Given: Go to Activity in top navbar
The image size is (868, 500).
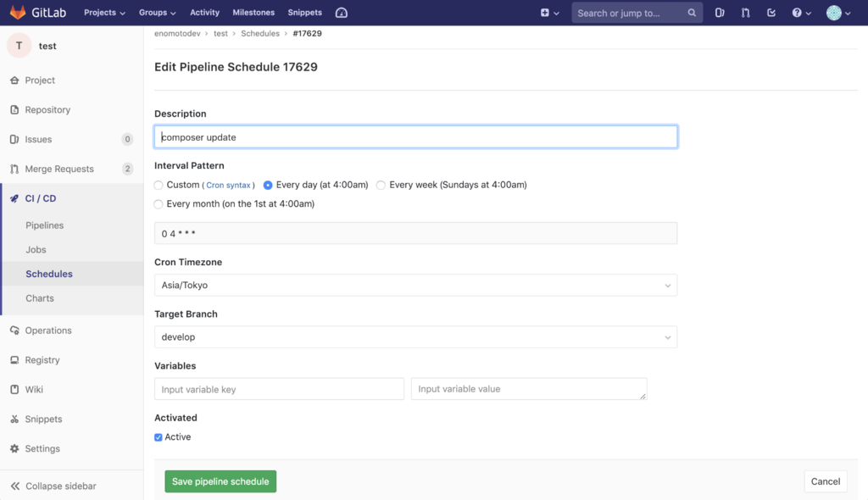Looking at the screenshot, I should click(x=204, y=12).
